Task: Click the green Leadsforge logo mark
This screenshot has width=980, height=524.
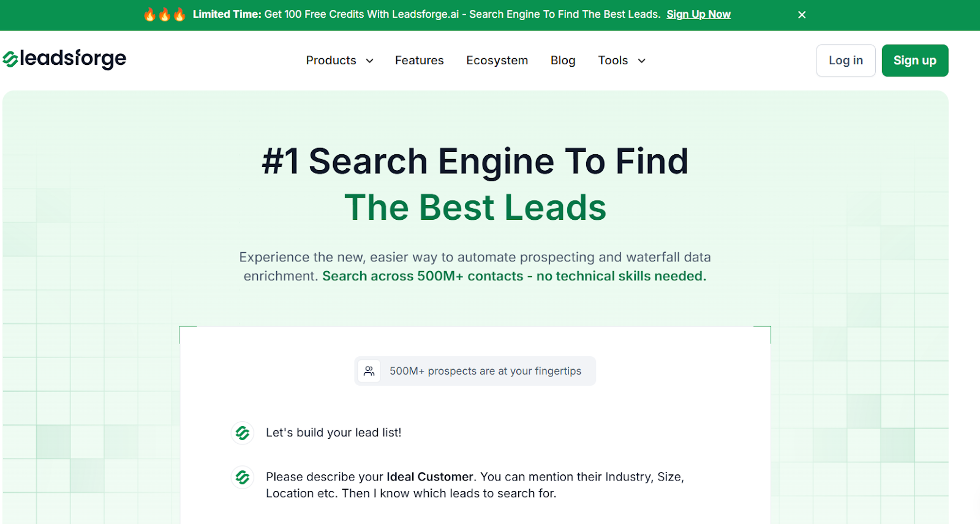Action: pyautogui.click(x=9, y=59)
